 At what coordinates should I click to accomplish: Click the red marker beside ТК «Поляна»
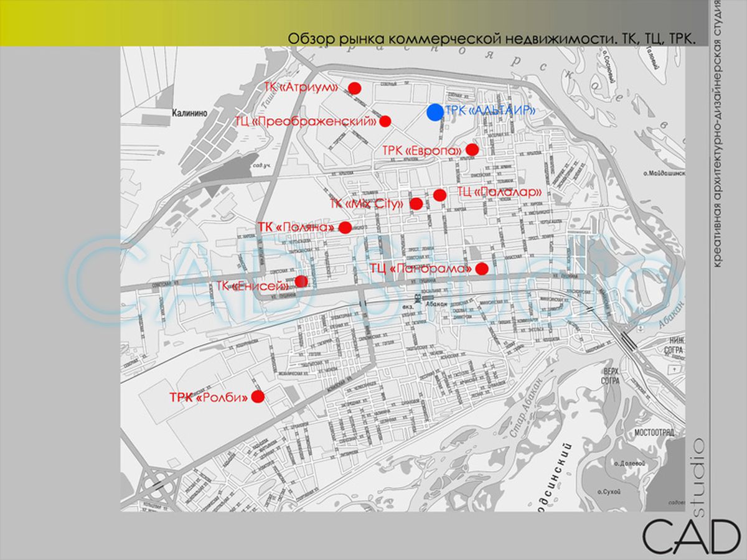345,228
